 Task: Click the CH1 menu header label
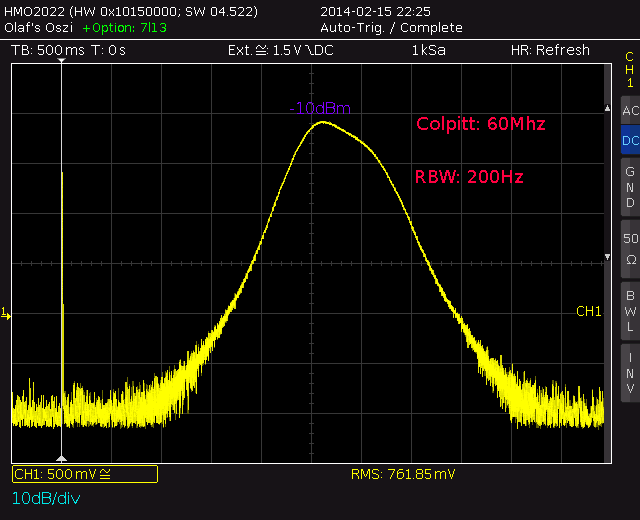[x=629, y=70]
